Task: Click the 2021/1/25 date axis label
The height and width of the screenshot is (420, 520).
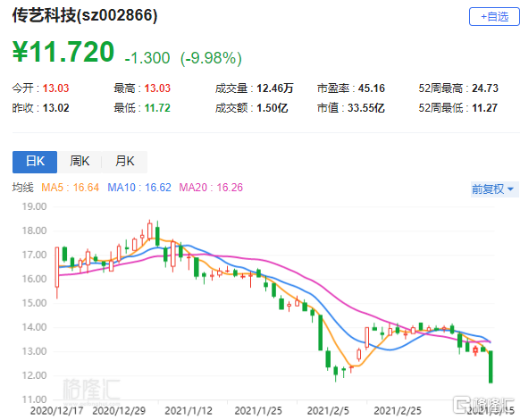Action: pos(258,411)
